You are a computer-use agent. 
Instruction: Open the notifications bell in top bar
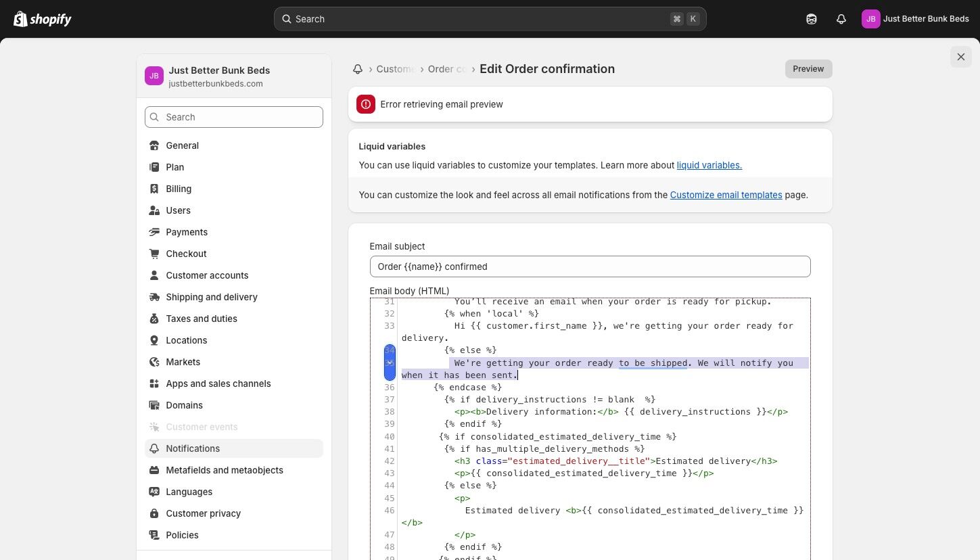coord(841,19)
